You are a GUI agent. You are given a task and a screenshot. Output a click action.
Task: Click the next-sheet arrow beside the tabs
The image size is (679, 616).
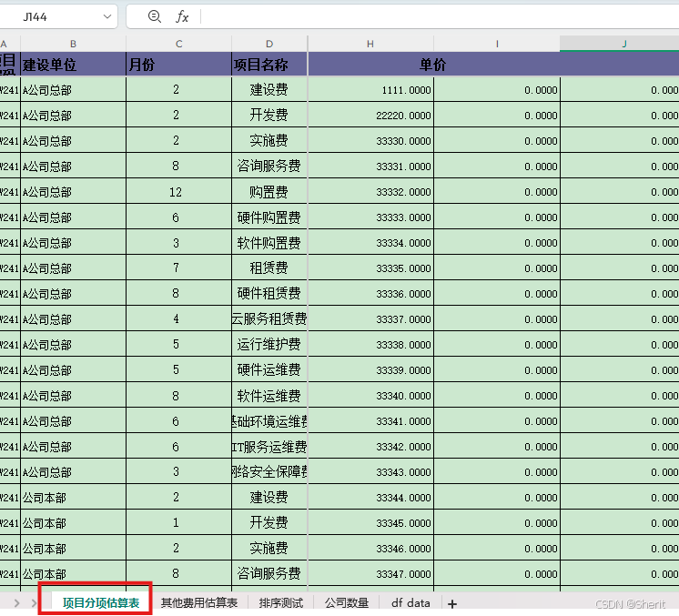pos(34,602)
